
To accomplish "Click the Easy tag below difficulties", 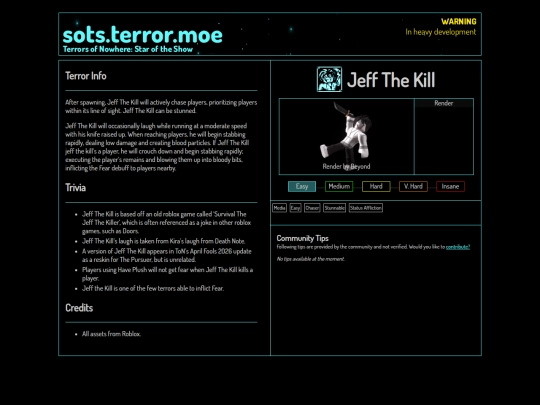I will tap(295, 208).
